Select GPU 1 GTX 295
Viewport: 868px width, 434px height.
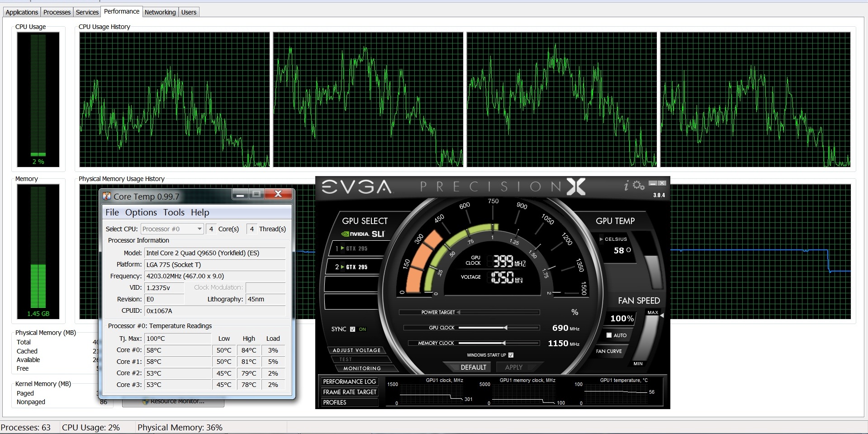(352, 248)
